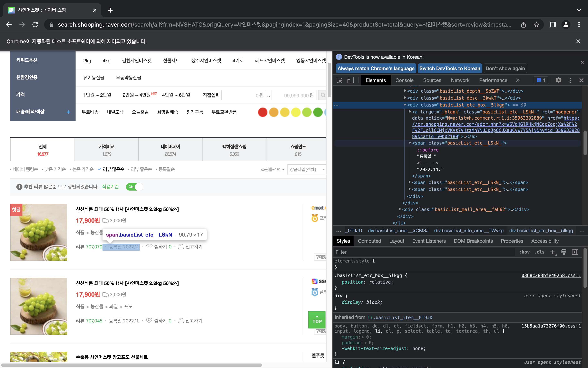
Task: Expand the 배송/혜택/색상 filter with plus
Action: point(69,112)
